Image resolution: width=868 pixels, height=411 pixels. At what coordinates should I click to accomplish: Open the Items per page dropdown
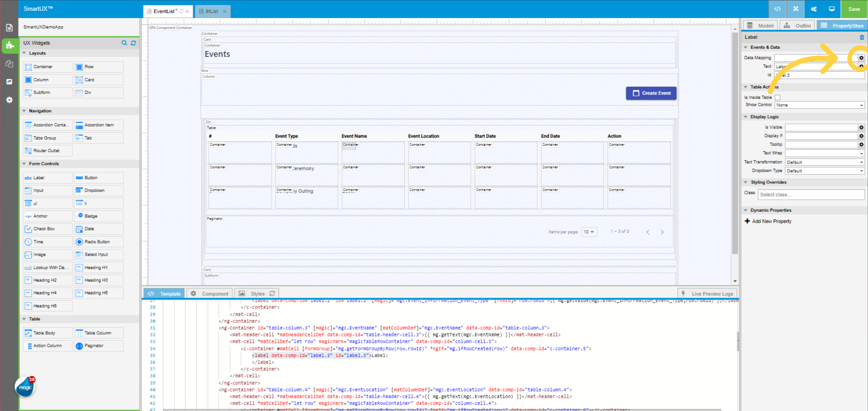[x=589, y=232]
